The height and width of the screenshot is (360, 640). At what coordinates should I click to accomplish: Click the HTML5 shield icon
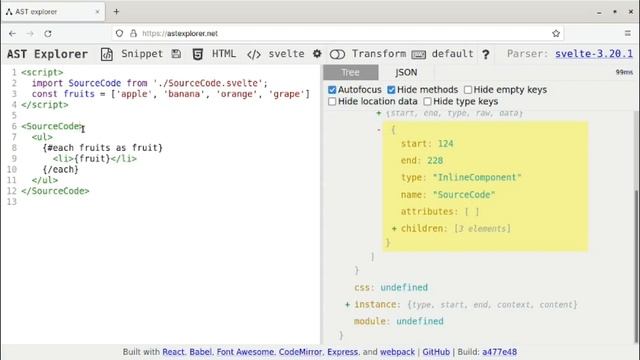point(198,54)
